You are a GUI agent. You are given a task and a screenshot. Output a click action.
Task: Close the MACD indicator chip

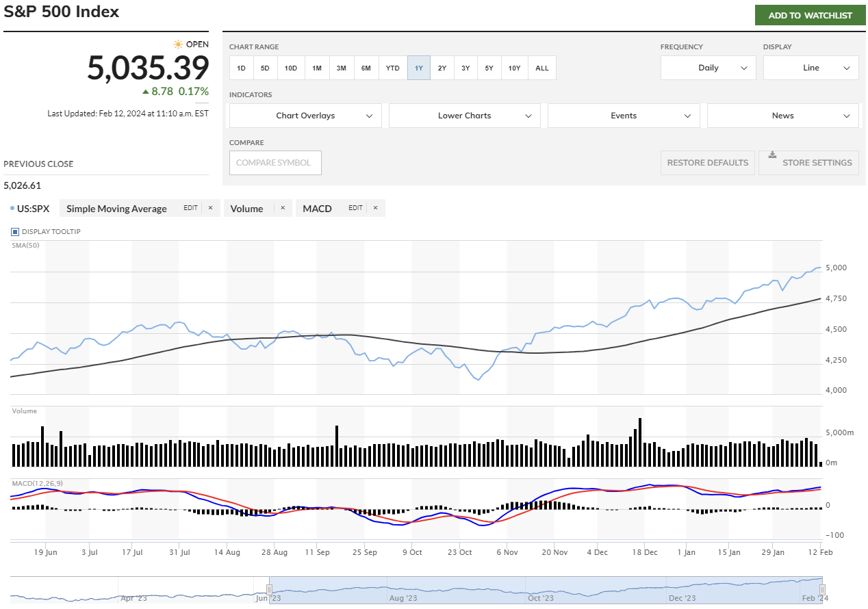click(x=375, y=208)
